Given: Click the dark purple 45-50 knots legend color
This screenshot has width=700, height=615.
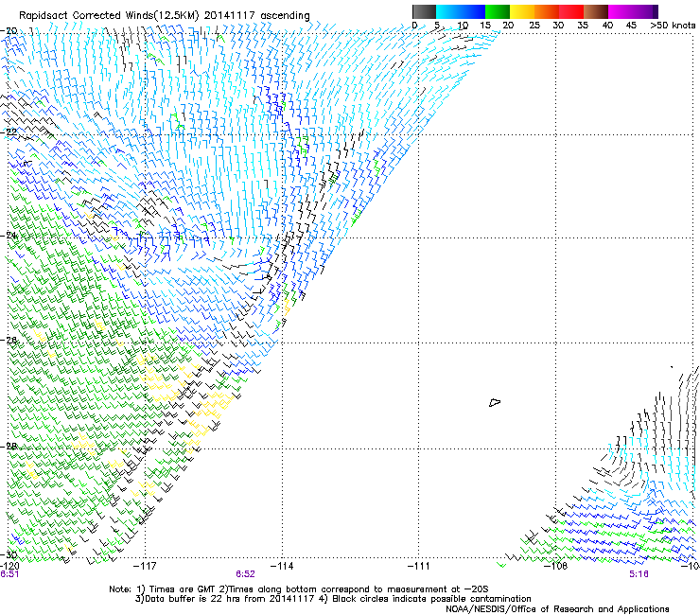Looking at the screenshot, I should pyautogui.click(x=645, y=11).
